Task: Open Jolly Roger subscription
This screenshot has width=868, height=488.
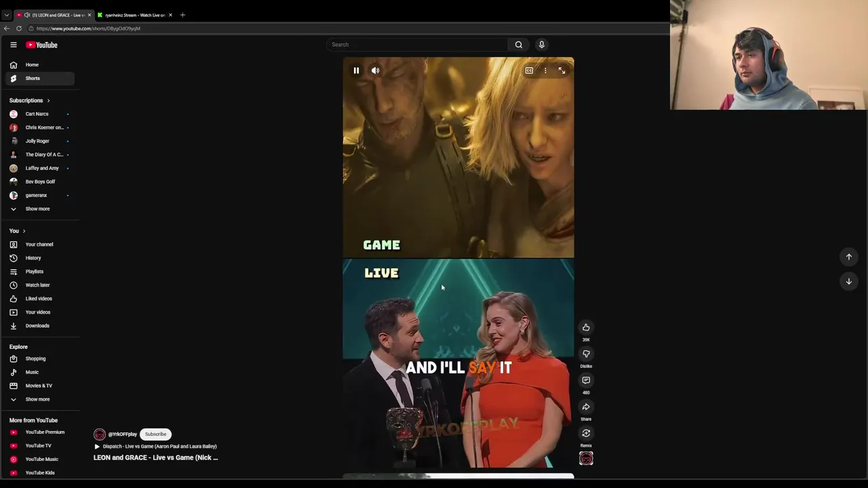Action: tap(40, 141)
